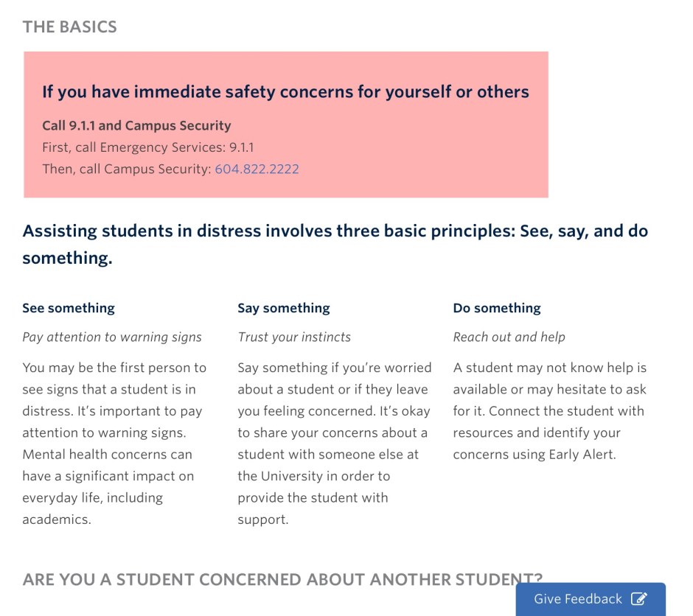Select the italic Trust your instincts subtitle
Image resolution: width=693 pixels, height=616 pixels.
(x=294, y=337)
